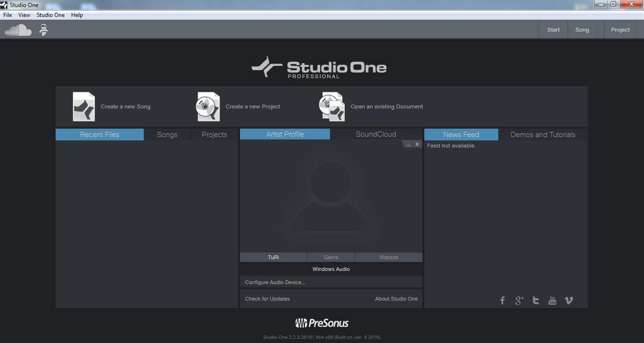Click the Open an existing Document icon
Image resolution: width=644 pixels, height=343 pixels.
point(332,106)
